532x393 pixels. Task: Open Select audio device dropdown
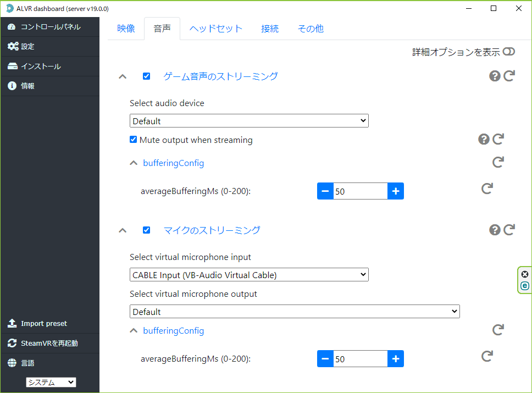[249, 121]
